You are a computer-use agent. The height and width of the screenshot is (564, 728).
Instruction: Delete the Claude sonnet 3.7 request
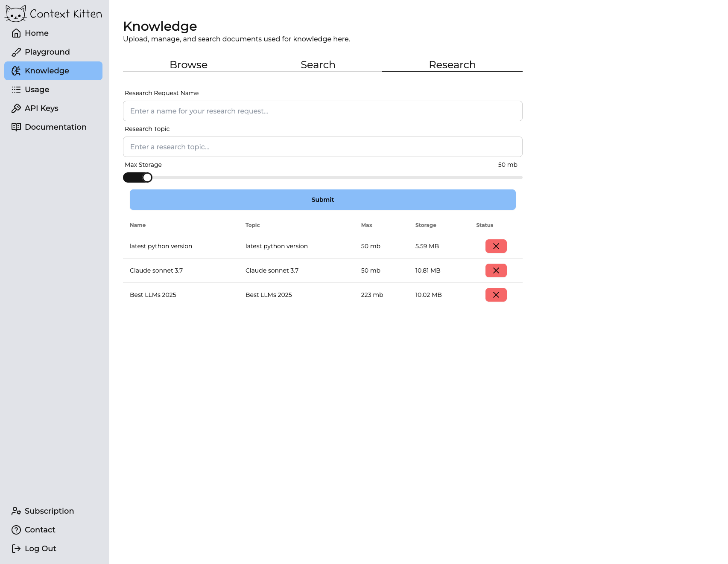[496, 270]
